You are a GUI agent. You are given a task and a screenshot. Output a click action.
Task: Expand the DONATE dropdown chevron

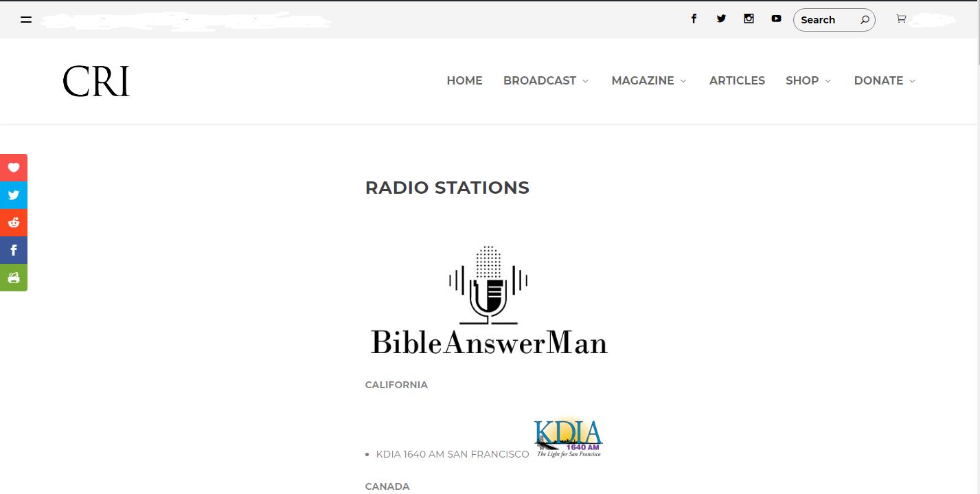tap(912, 81)
